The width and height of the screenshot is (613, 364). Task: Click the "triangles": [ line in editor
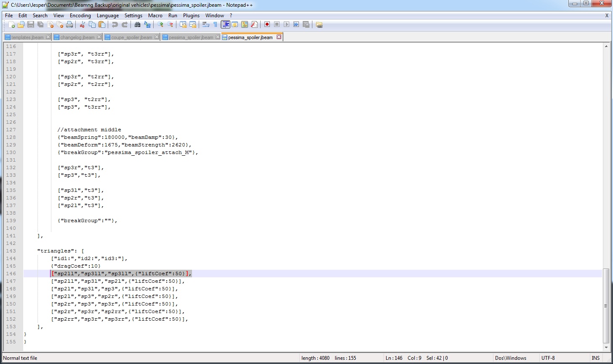tap(61, 251)
